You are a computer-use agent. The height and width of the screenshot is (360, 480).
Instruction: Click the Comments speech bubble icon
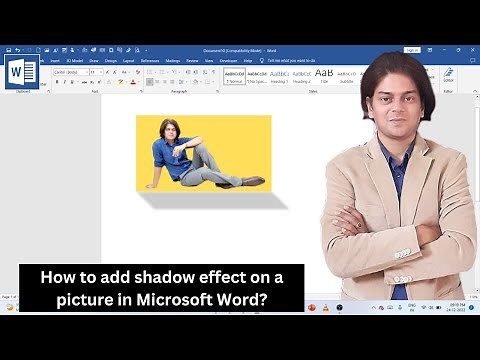tap(472, 61)
